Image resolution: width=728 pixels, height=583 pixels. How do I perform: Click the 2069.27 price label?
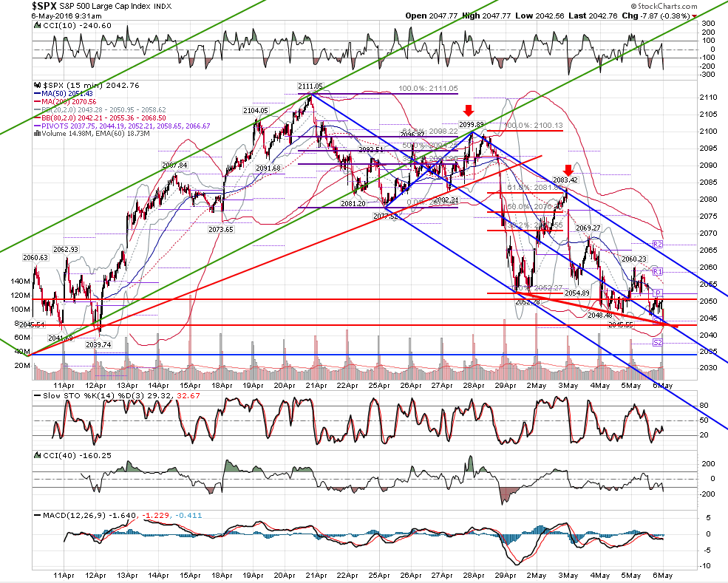pos(588,228)
